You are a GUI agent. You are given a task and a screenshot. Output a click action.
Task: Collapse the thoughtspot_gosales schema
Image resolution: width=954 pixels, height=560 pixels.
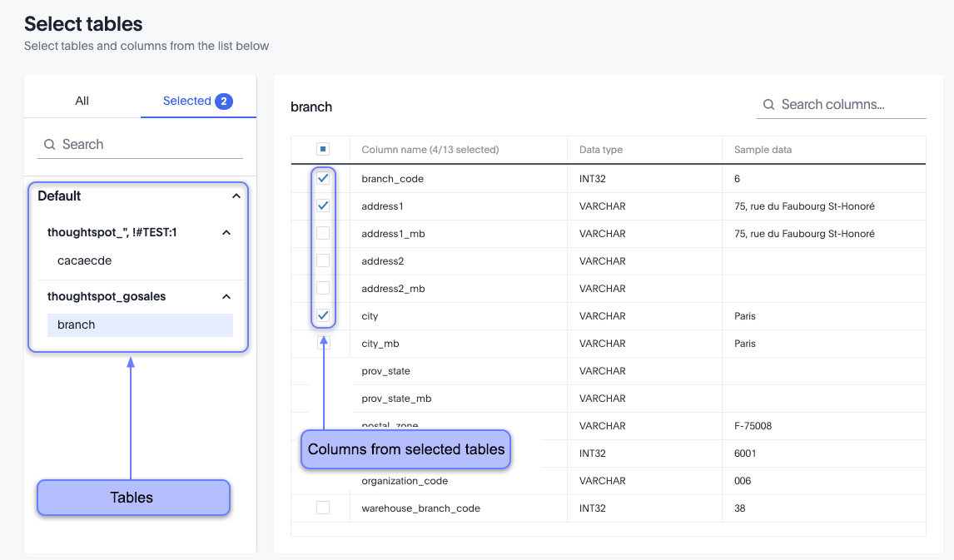[226, 295]
